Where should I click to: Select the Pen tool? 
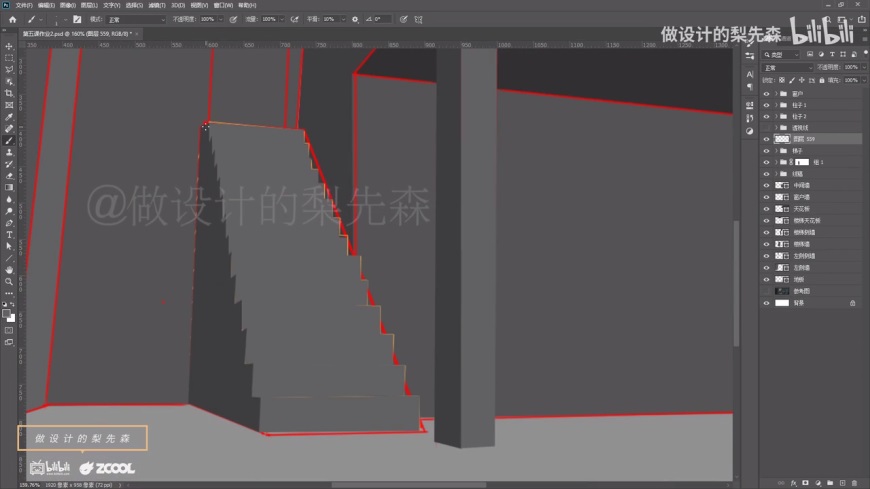[x=9, y=223]
